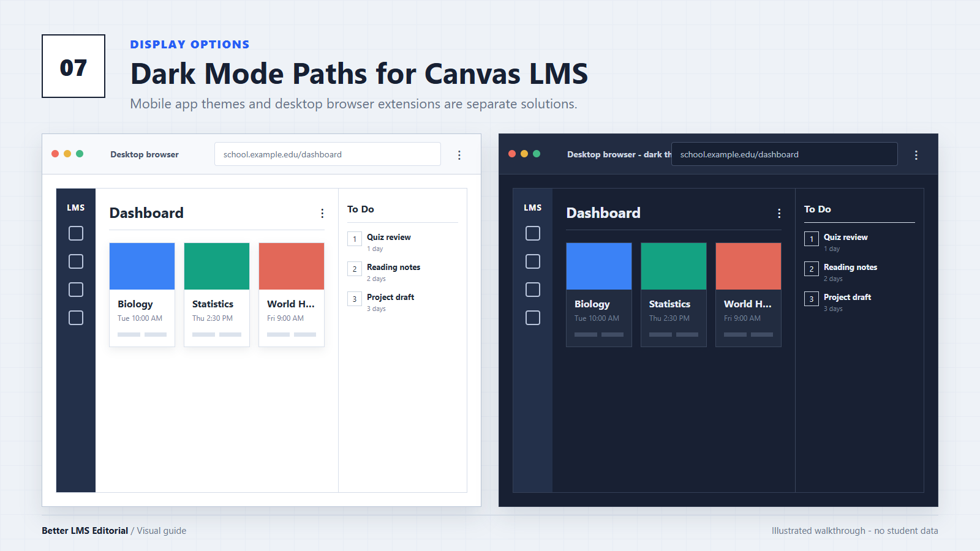Viewport: 980px width, 551px height.
Task: Click 'Tue 10:00 AM' under dark Biology
Action: pyautogui.click(x=597, y=318)
